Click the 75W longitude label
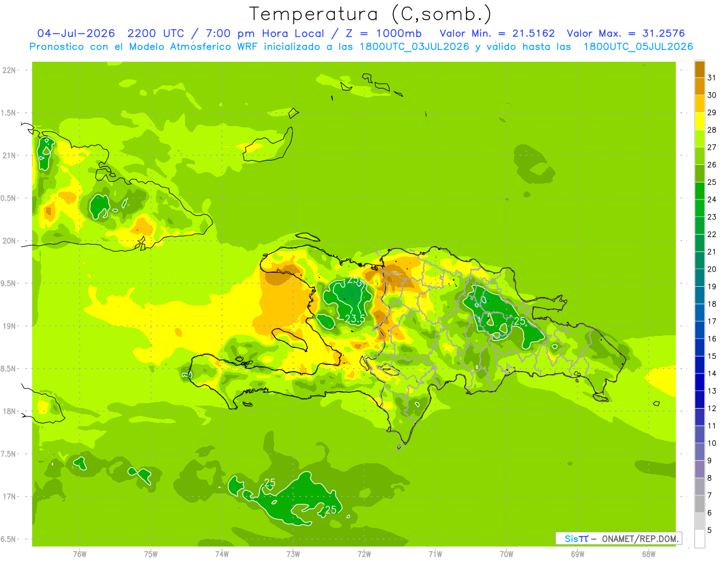This screenshot has height=562, width=728. (x=150, y=554)
